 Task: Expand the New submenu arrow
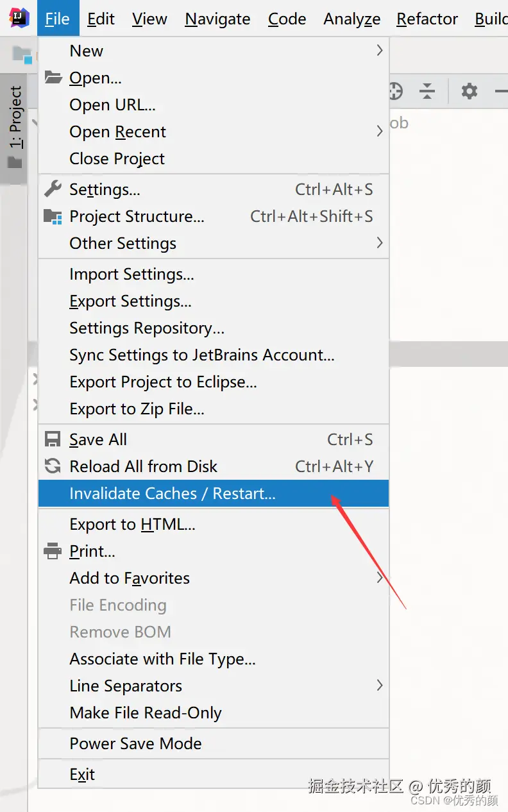pos(380,50)
